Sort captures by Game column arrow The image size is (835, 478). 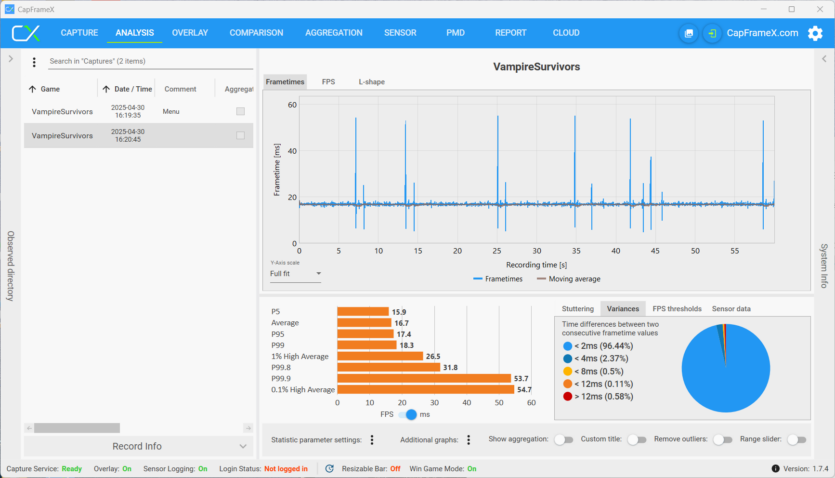point(32,89)
